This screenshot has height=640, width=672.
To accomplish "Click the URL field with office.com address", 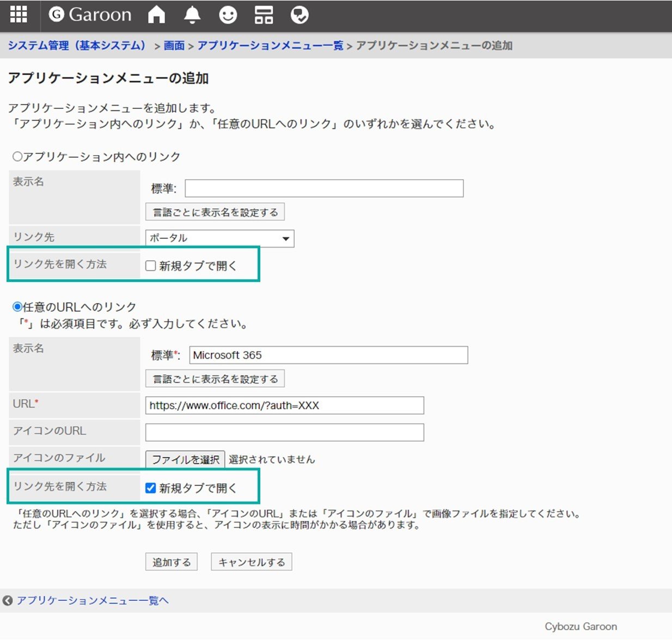I will pyautogui.click(x=285, y=405).
